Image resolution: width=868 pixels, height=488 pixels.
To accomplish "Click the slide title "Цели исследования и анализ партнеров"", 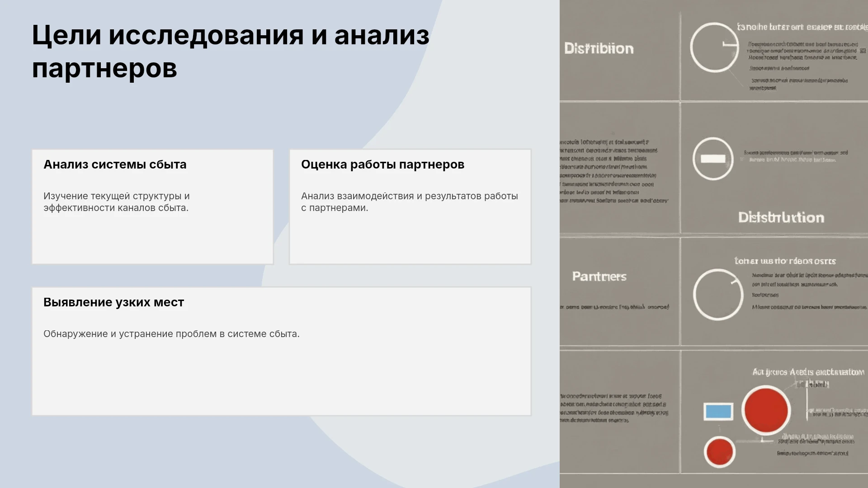I will point(231,52).
